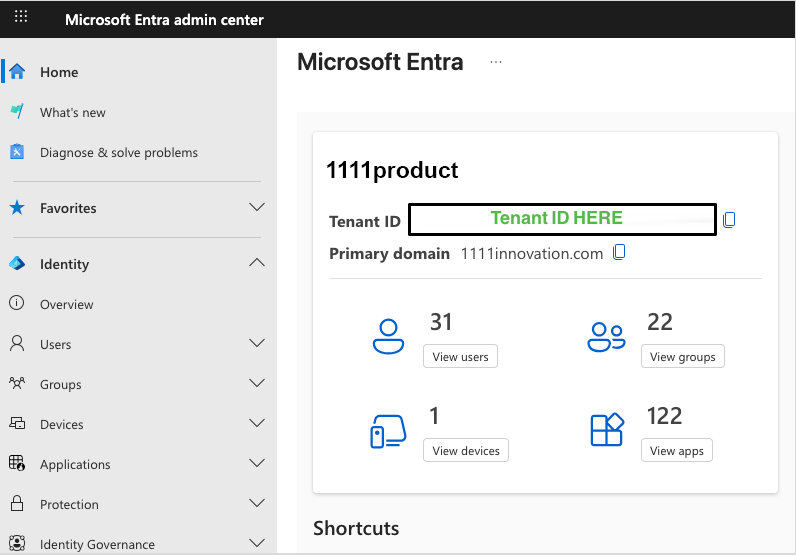Expand the Users submenu chevron

coord(257,343)
